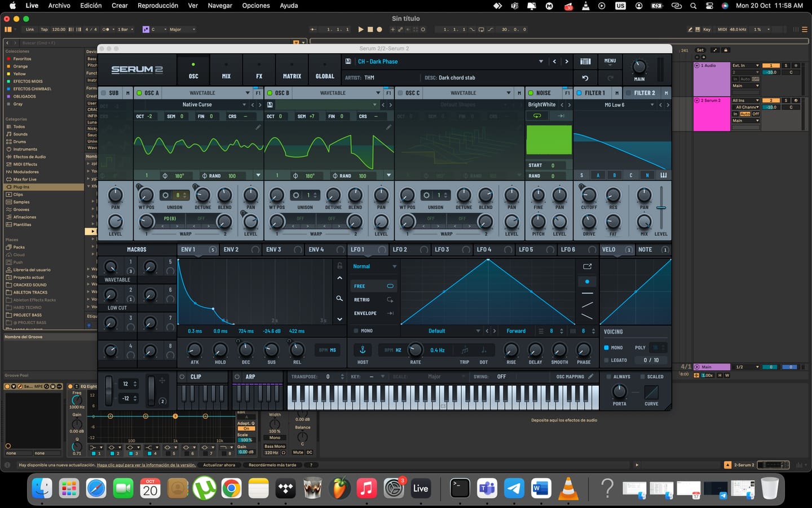Viewport: 812px width, 508px height.
Task: Click Ableton's record button
Action: tap(379, 29)
